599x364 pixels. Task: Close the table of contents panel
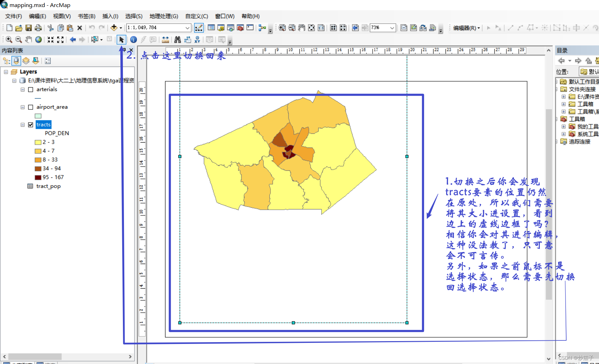(131, 50)
